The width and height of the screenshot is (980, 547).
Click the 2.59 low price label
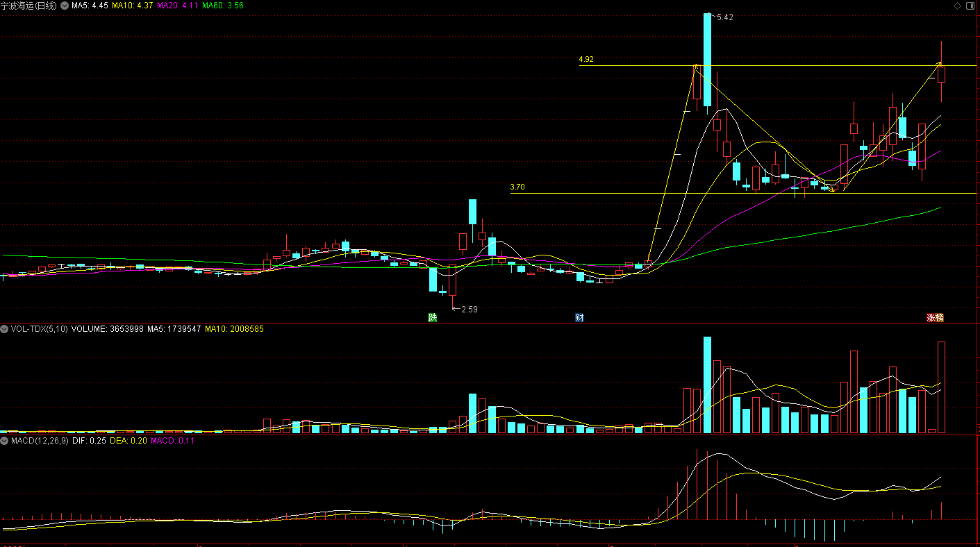coord(470,309)
